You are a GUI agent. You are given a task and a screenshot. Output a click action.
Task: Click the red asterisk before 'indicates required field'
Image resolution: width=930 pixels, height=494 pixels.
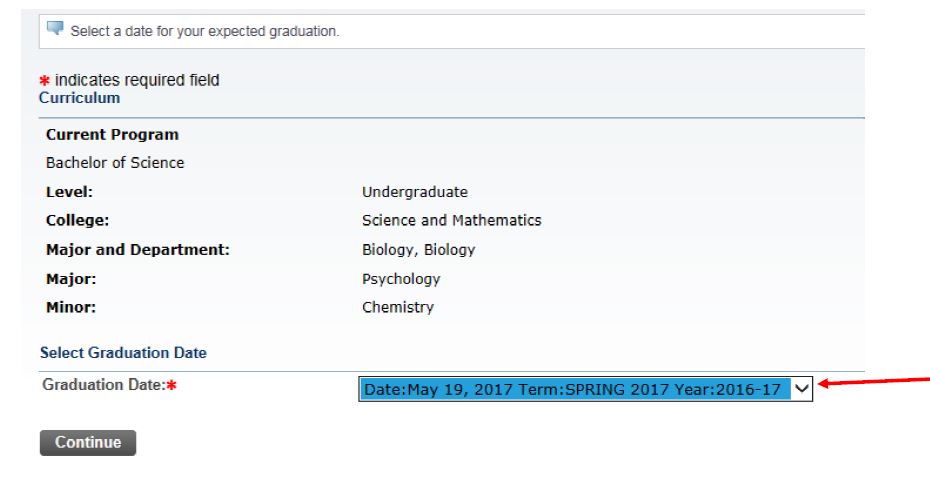click(x=44, y=81)
